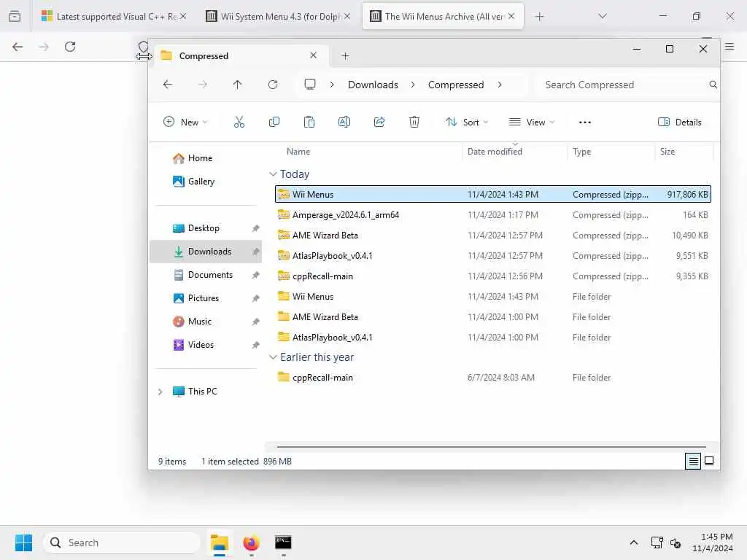Select the Compressed tab in File Explorer

240,56
